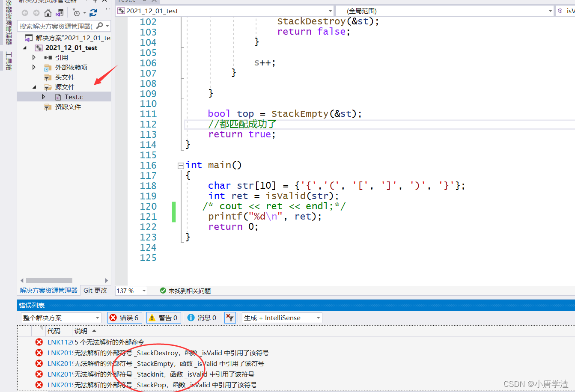
Task: Expand the 引用 references node
Action: [x=34, y=57]
